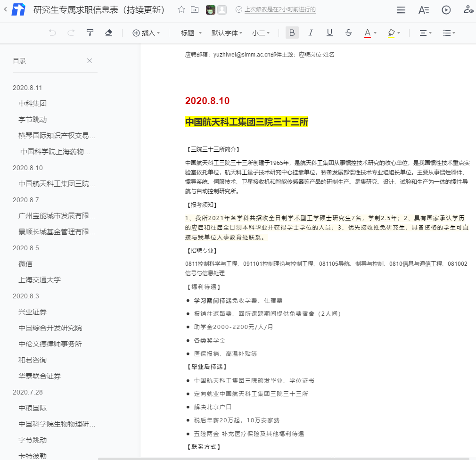Jump to 2020.8.7 in outline
The width and height of the screenshot is (476, 460).
pyautogui.click(x=26, y=200)
